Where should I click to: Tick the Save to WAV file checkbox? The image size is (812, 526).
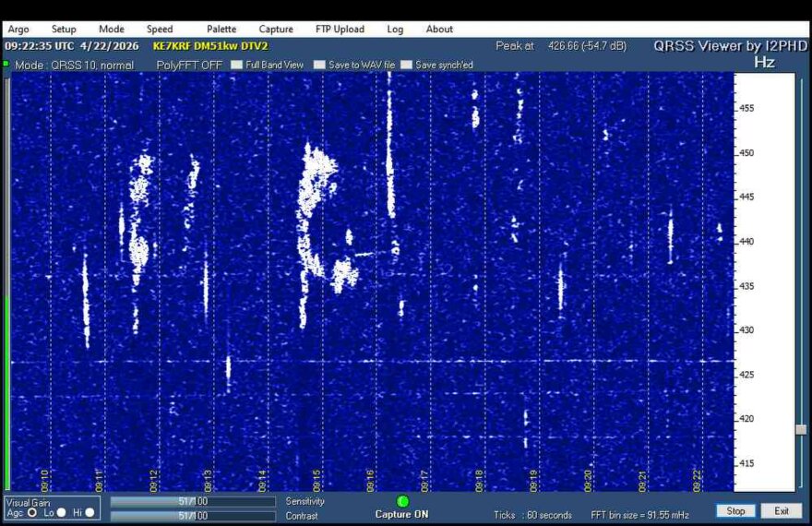point(319,66)
